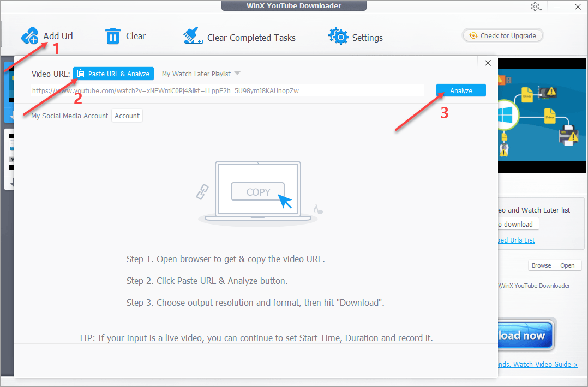Click the Open folder button

pos(567,265)
